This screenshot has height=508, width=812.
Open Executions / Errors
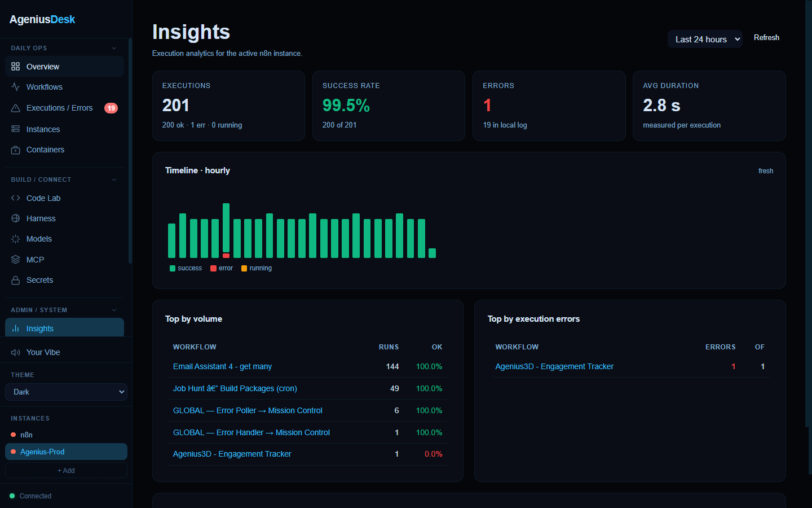(x=64, y=108)
